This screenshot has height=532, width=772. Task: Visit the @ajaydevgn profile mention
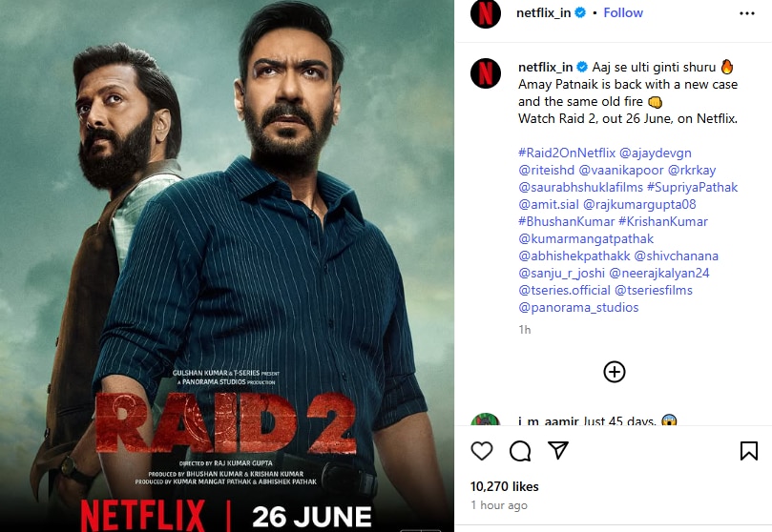point(656,153)
